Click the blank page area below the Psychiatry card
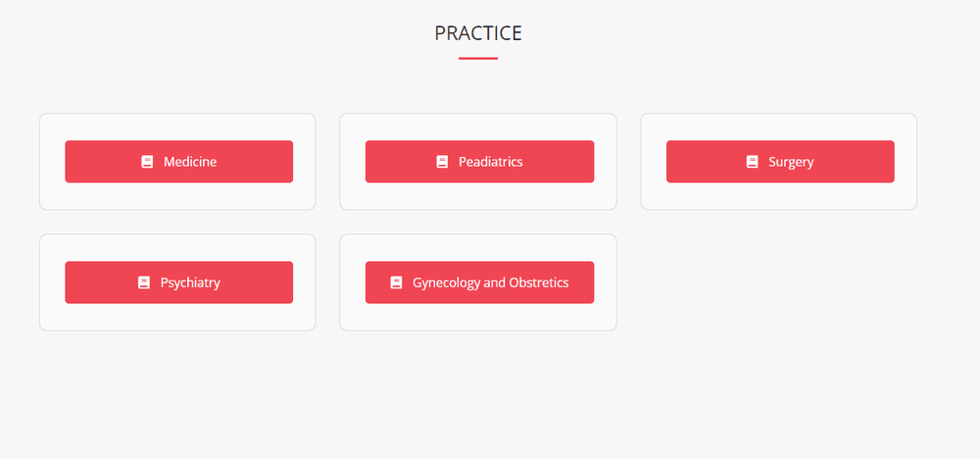The height and width of the screenshot is (459, 980). tap(177, 392)
